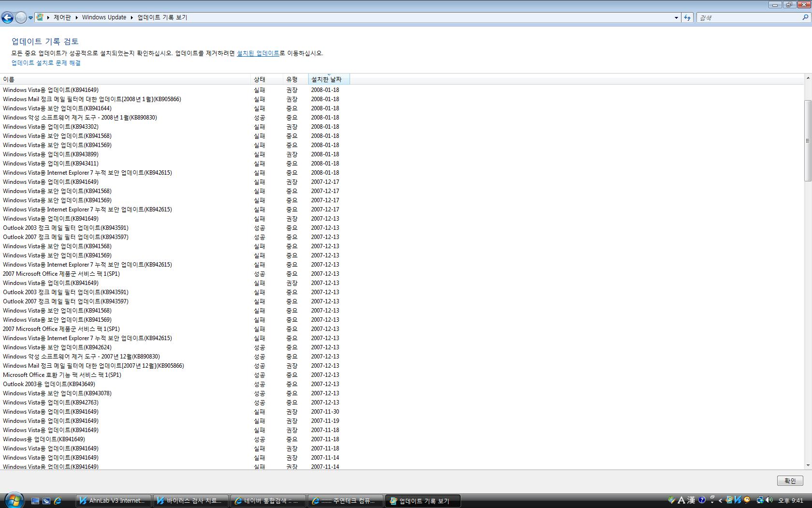Image resolution: width=812 pixels, height=508 pixels.
Task: Select row Outlook 2003용 업데이트(KB943649)
Action: pyautogui.click(x=175, y=384)
